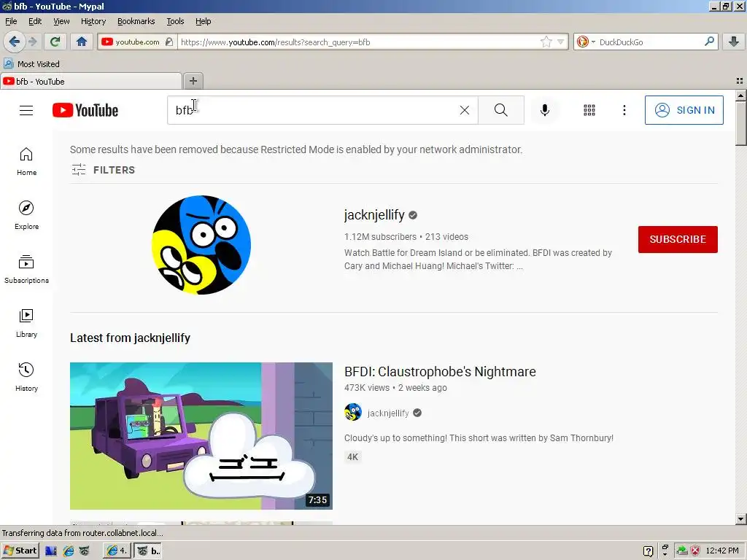Screen dimensions: 747x560
Task: Open the Tools menu
Action: pos(175,21)
